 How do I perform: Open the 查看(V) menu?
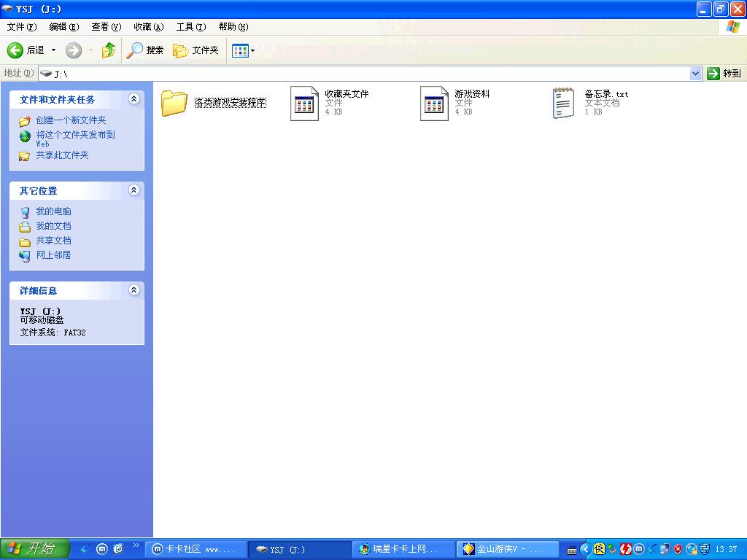click(107, 27)
